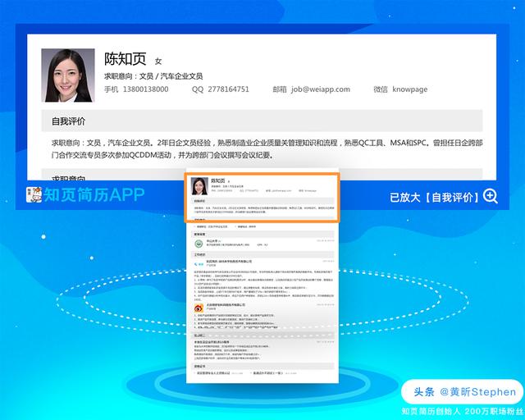Click the blue company logo under work experience
This screenshot has width=525, height=420.
(199, 264)
